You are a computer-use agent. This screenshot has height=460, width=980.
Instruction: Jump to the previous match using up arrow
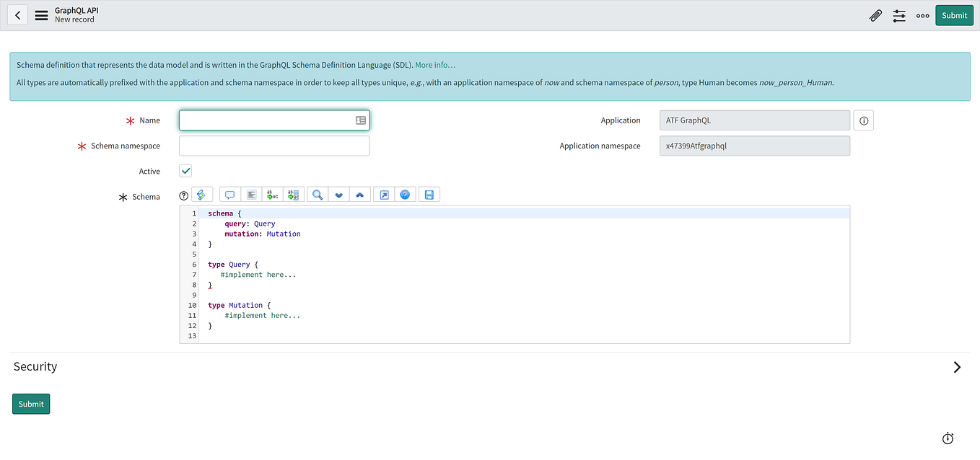click(x=360, y=194)
